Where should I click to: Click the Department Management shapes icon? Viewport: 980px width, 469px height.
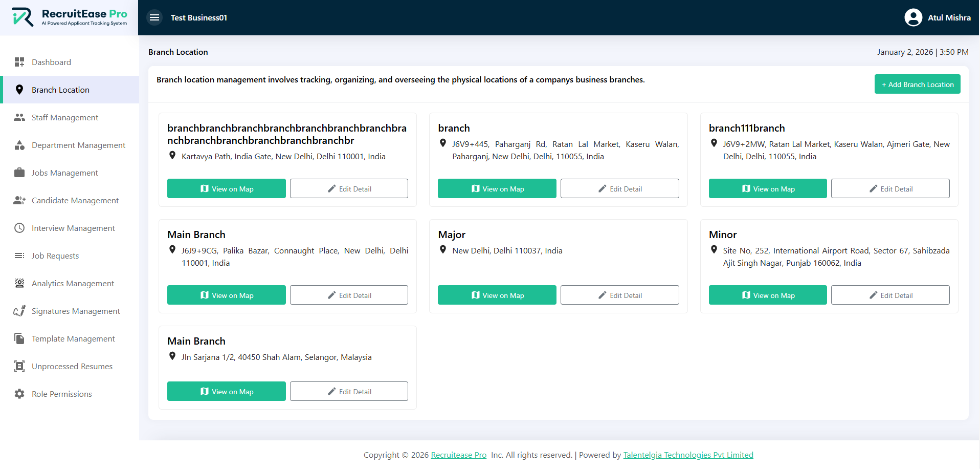[19, 145]
